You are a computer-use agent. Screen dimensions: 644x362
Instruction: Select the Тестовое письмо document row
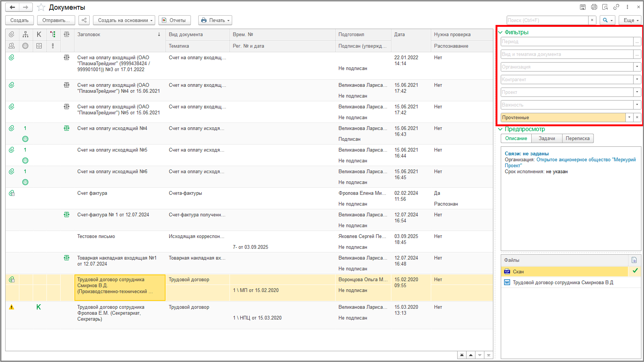[249, 242]
